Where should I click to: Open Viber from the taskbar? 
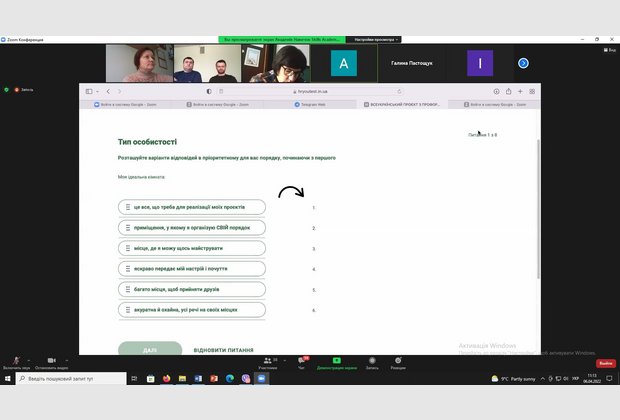click(x=246, y=378)
